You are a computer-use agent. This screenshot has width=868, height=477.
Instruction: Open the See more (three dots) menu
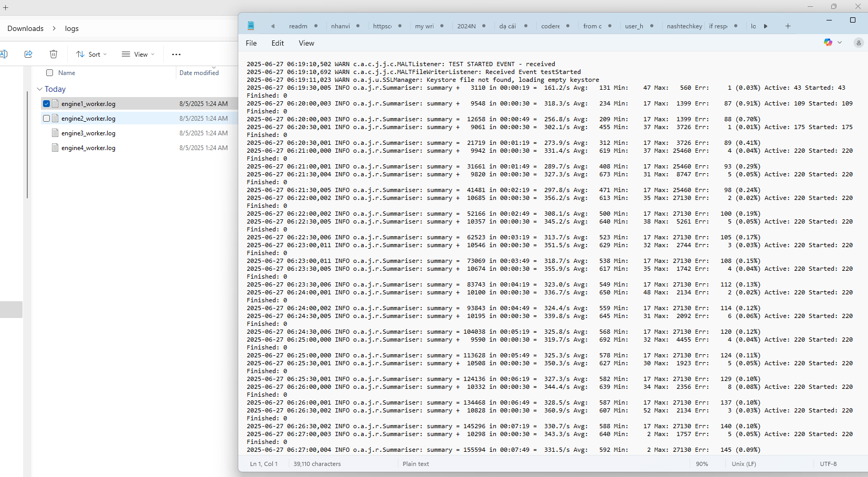click(x=176, y=54)
